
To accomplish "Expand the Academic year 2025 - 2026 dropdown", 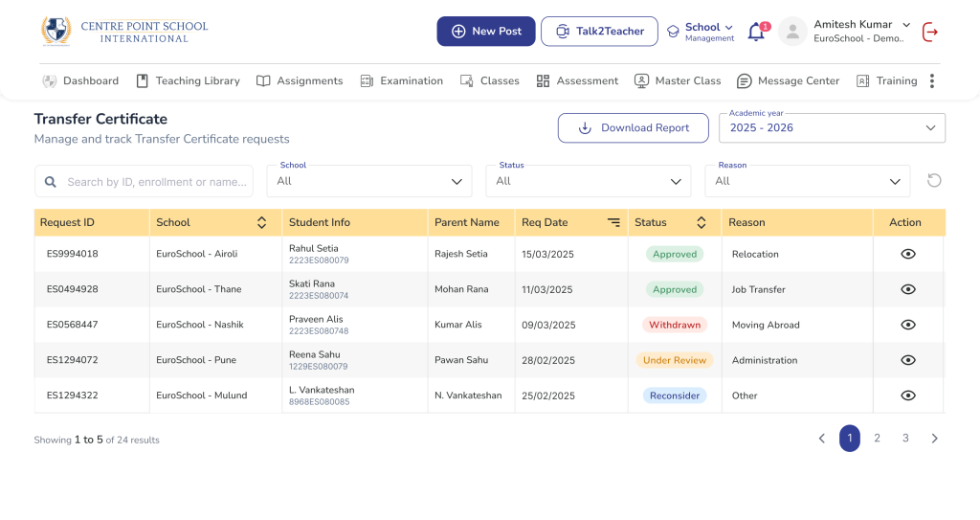I will [x=832, y=128].
